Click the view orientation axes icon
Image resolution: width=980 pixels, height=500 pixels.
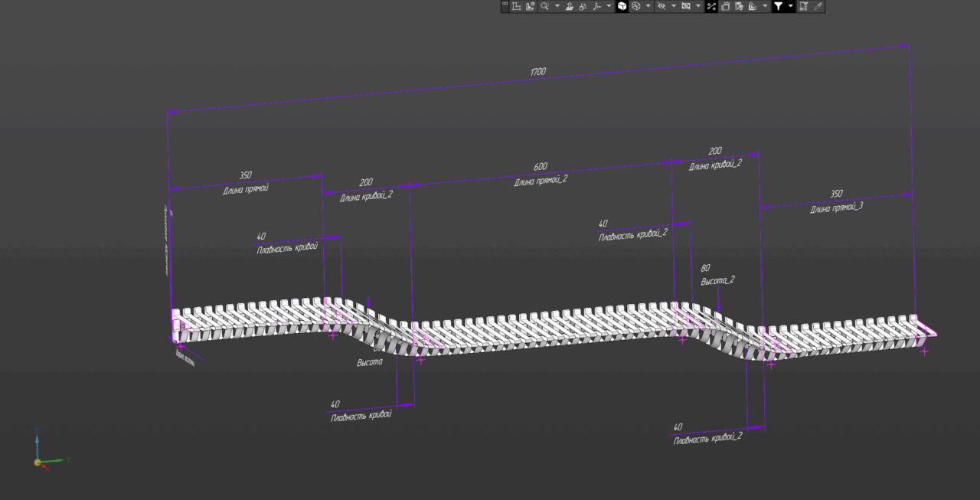point(596,6)
